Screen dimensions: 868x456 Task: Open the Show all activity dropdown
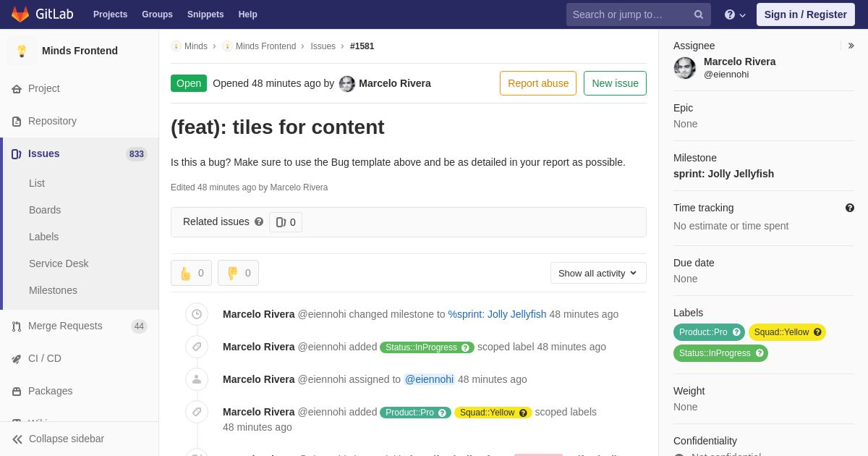[598, 273]
